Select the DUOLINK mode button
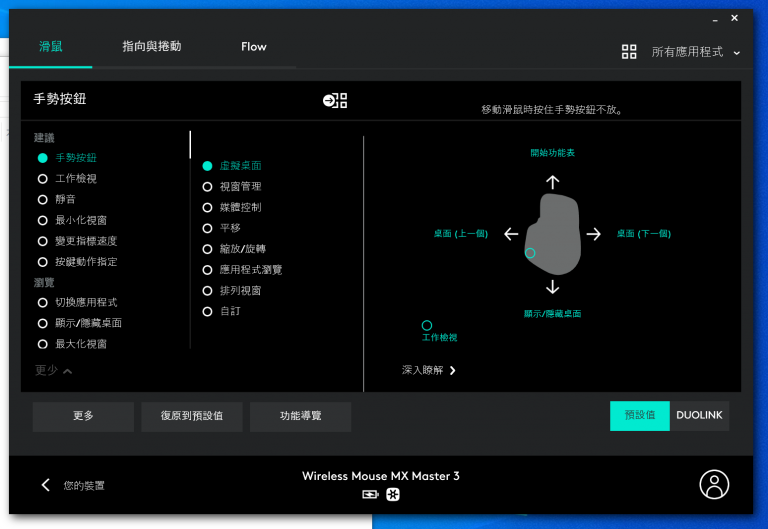 point(699,416)
